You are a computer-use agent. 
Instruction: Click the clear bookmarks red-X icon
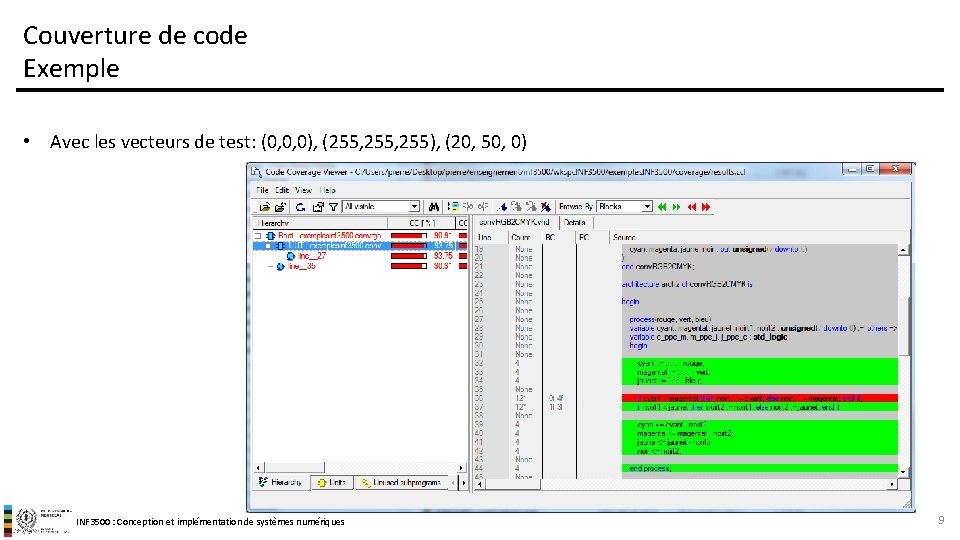coord(546,207)
